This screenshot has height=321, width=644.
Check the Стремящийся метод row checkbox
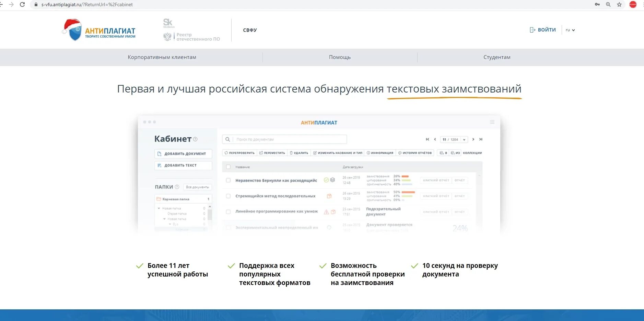coord(228,196)
